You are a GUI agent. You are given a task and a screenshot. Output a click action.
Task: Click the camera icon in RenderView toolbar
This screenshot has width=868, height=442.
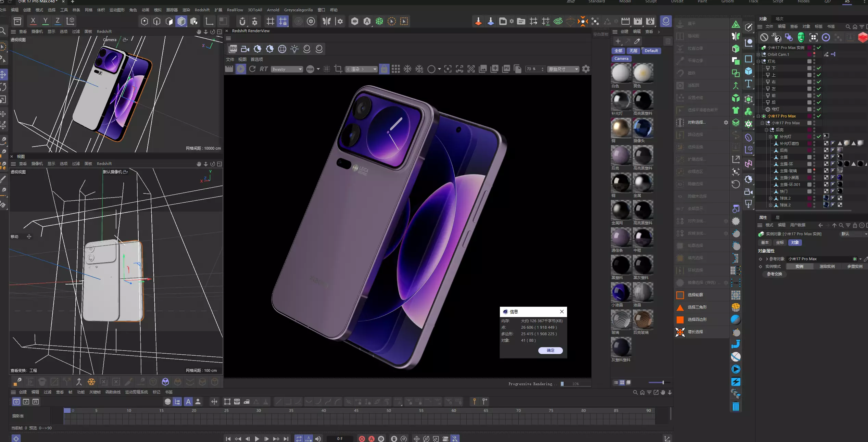[x=245, y=49]
